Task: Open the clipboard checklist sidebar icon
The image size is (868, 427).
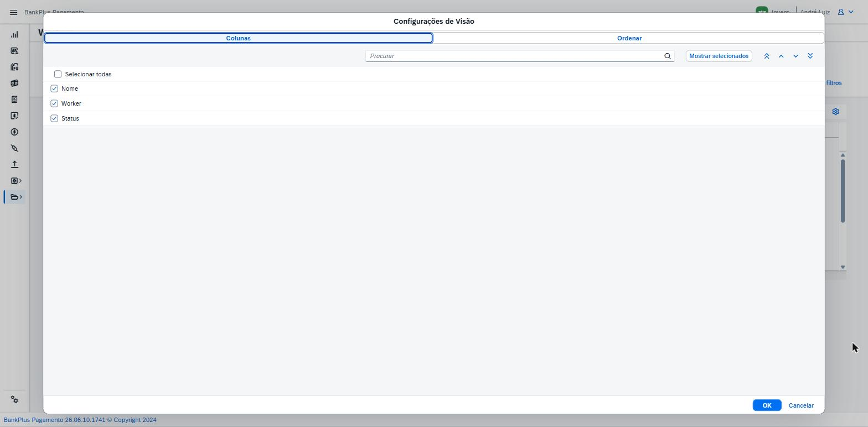Action: pyautogui.click(x=14, y=100)
